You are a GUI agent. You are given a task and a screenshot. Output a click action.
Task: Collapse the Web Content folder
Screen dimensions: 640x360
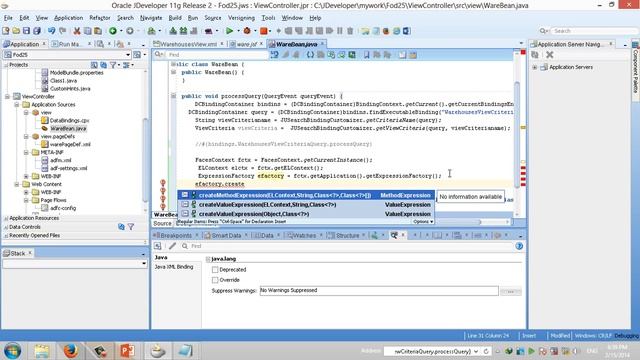(17, 184)
